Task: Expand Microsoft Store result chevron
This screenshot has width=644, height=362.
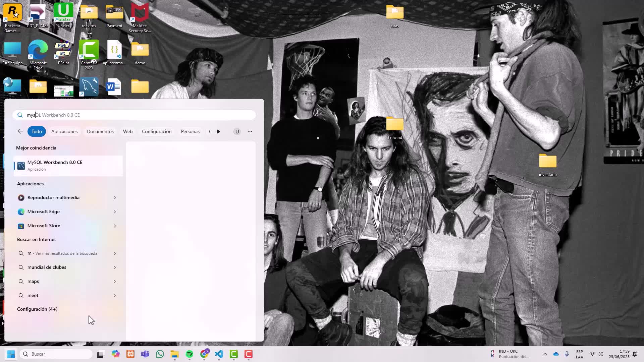Action: pos(115,226)
